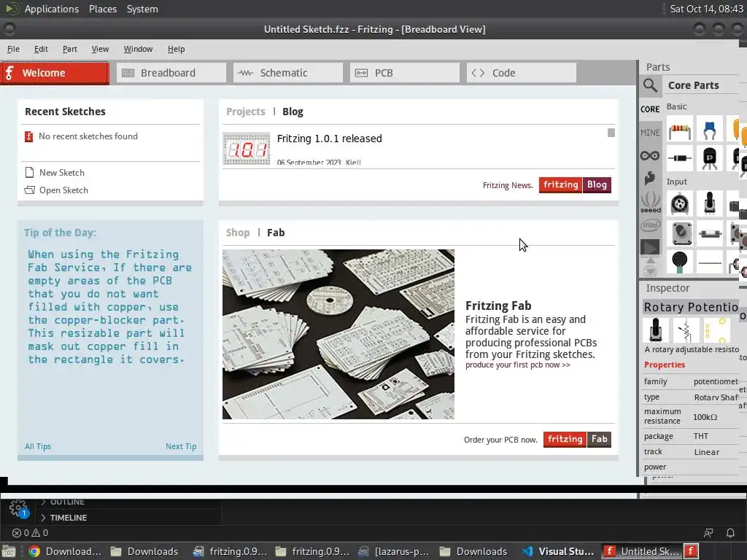Click VS Code errors and warnings indicator
Screen dimensions: 747x560
click(30, 533)
